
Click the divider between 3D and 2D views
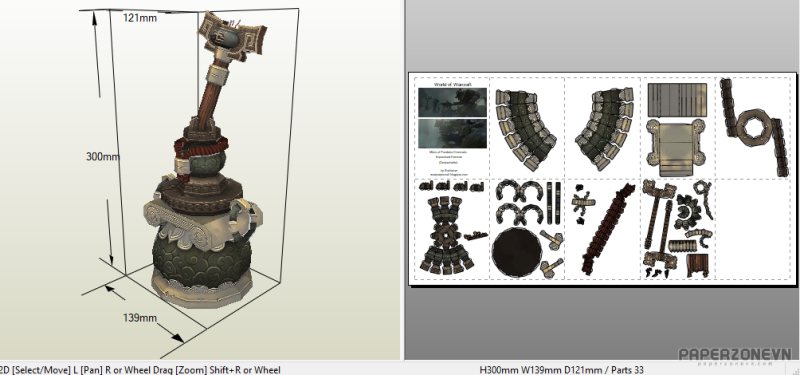403,180
